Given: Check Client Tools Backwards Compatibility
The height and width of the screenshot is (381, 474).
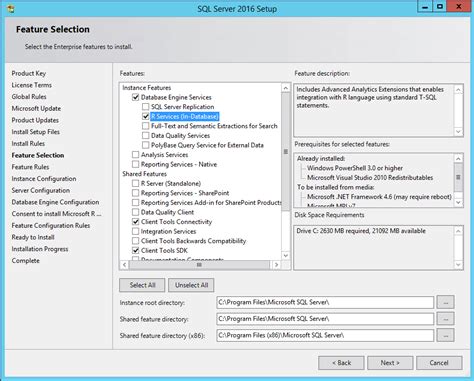Looking at the screenshot, I should [135, 241].
